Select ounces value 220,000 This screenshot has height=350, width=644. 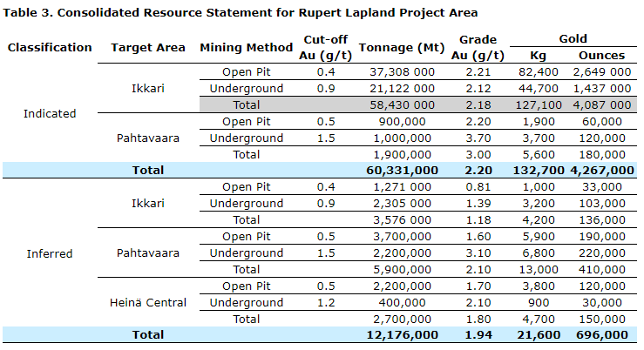point(601,253)
